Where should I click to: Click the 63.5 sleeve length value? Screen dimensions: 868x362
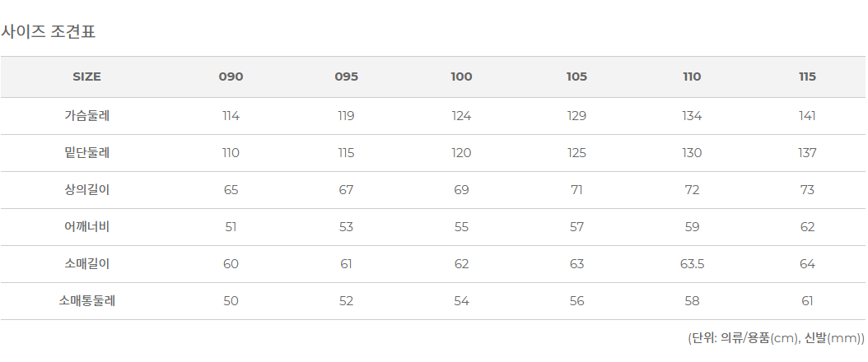click(692, 264)
